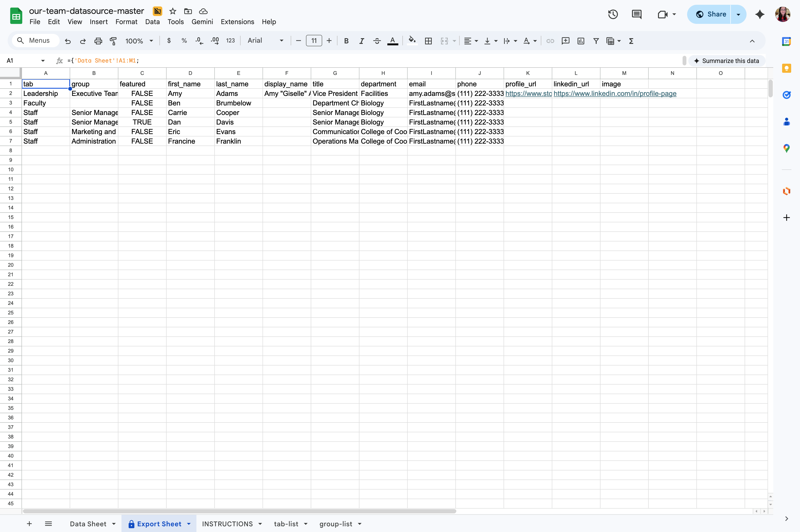Open Google Maps sidebar icon
Image resolution: width=800 pixels, height=532 pixels.
(x=786, y=148)
